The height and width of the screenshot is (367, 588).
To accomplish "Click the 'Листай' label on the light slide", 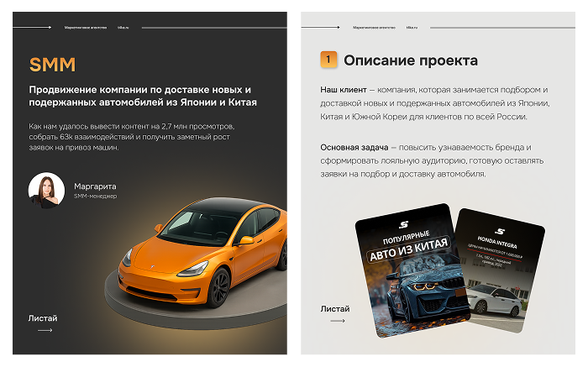I will (335, 309).
